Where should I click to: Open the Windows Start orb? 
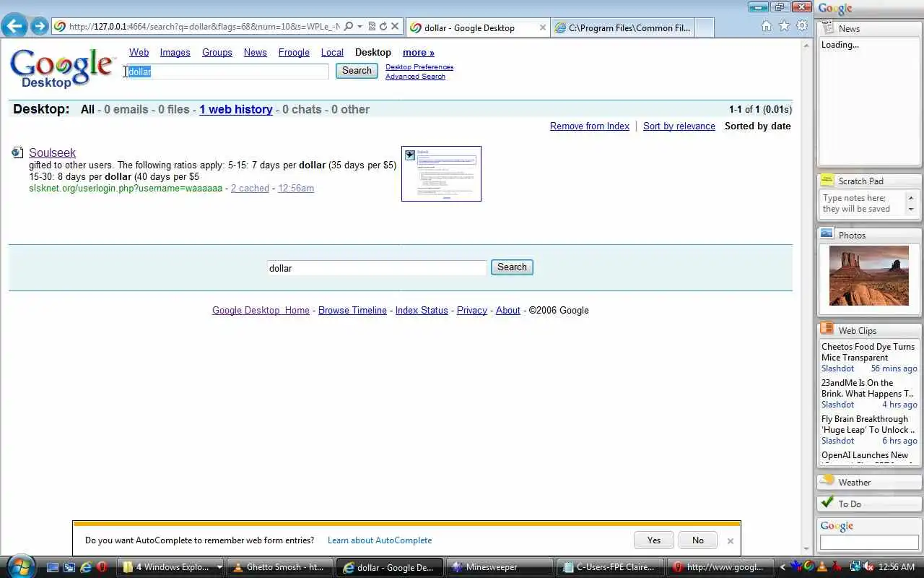19,566
